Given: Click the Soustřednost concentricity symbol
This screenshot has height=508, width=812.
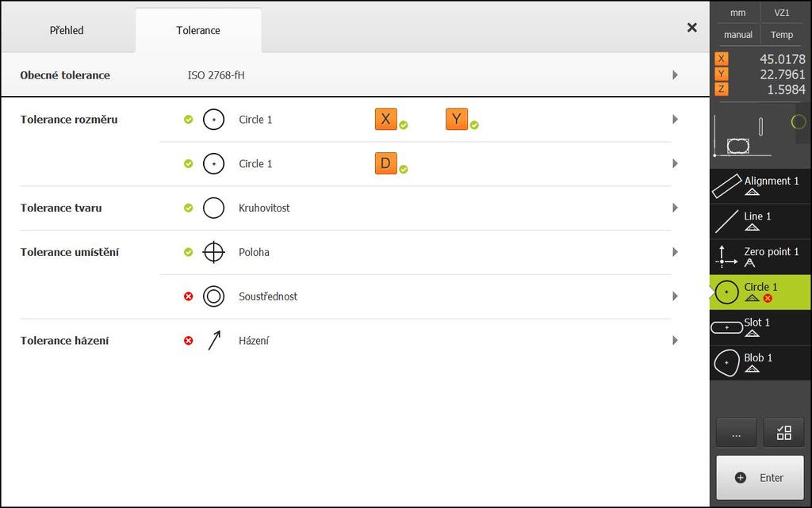Looking at the screenshot, I should pyautogui.click(x=213, y=296).
